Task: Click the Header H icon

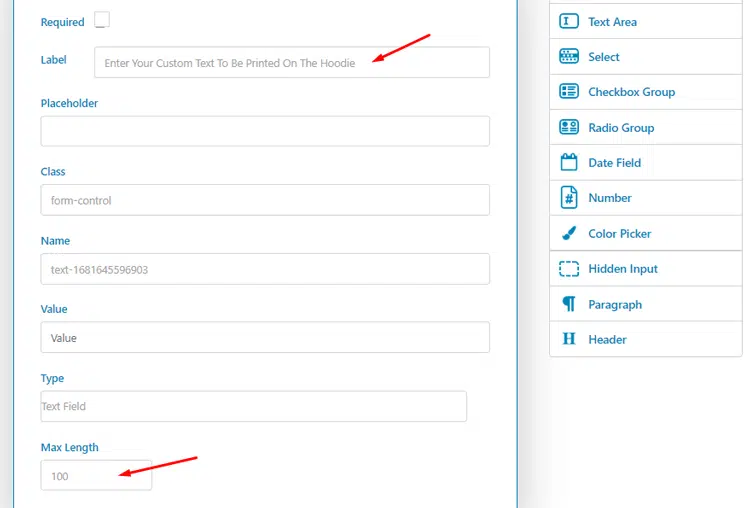Action: (x=569, y=340)
